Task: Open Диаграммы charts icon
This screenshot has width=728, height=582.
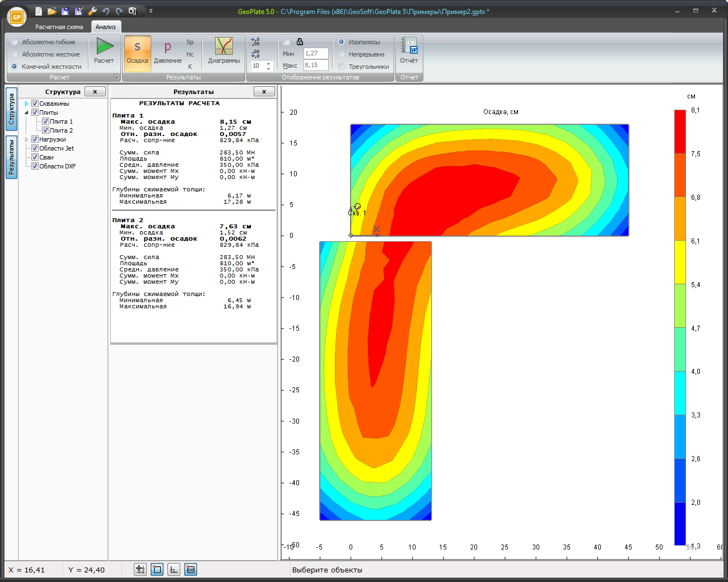Action: (224, 50)
